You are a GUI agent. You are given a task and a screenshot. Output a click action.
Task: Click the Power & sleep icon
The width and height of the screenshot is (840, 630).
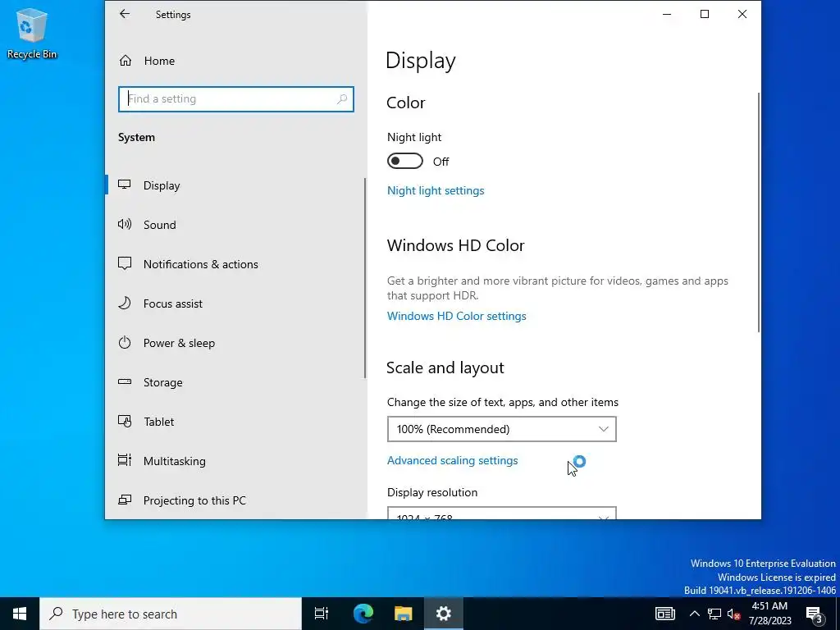tap(125, 342)
